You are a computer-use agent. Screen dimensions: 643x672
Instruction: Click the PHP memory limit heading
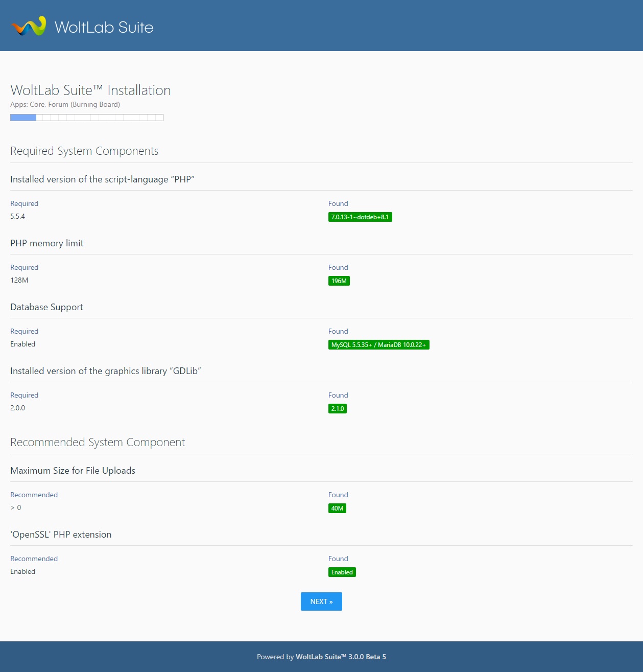tap(47, 243)
